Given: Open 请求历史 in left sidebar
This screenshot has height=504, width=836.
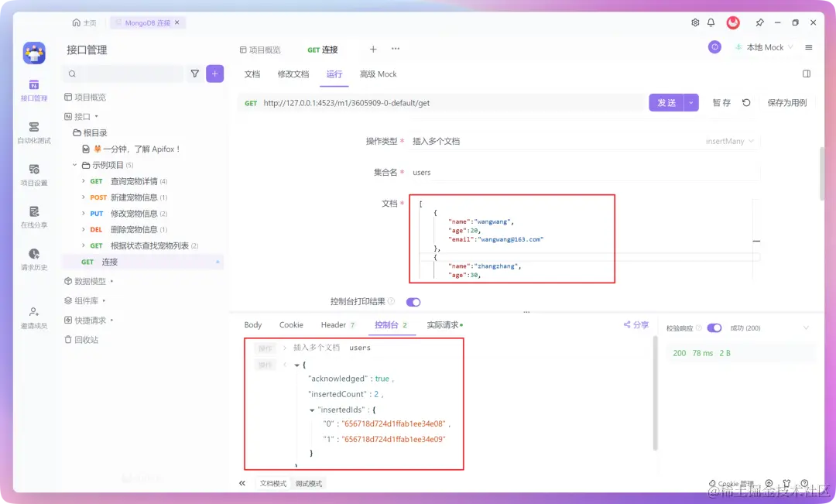Looking at the screenshot, I should [34, 259].
